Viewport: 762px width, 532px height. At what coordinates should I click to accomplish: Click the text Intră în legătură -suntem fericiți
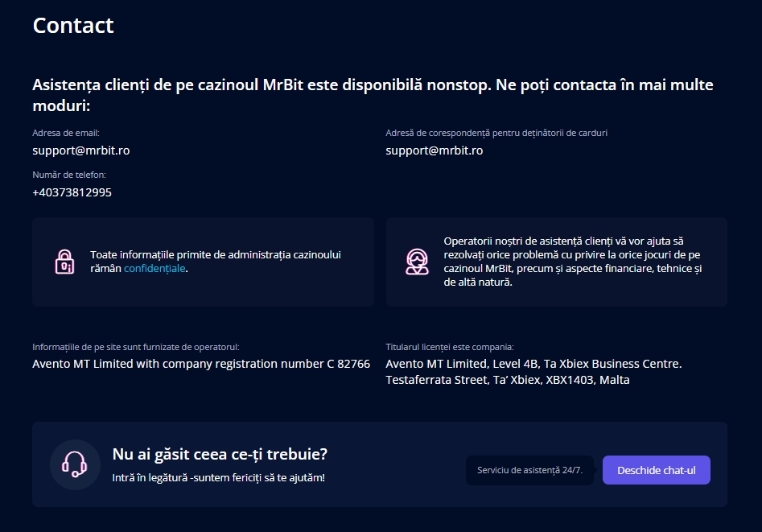coord(219,477)
